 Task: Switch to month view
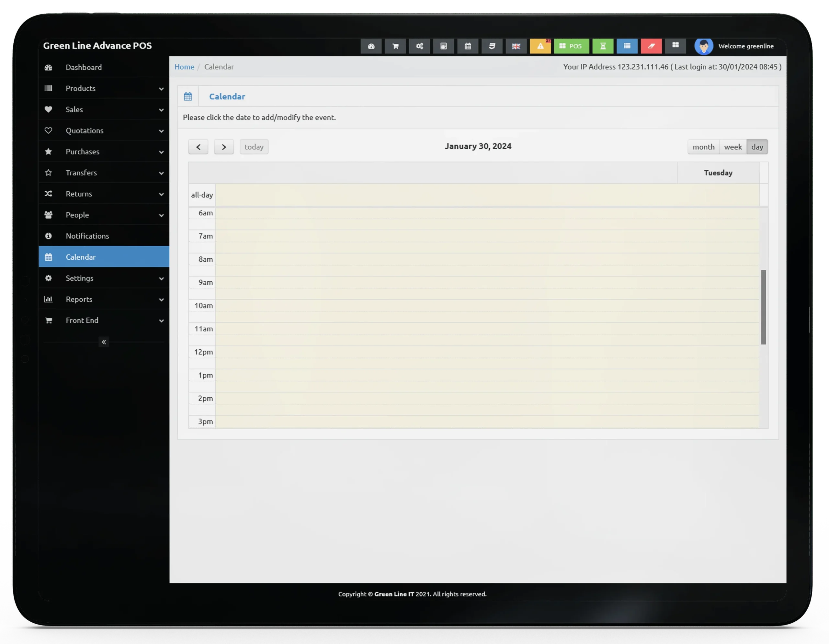(702, 146)
